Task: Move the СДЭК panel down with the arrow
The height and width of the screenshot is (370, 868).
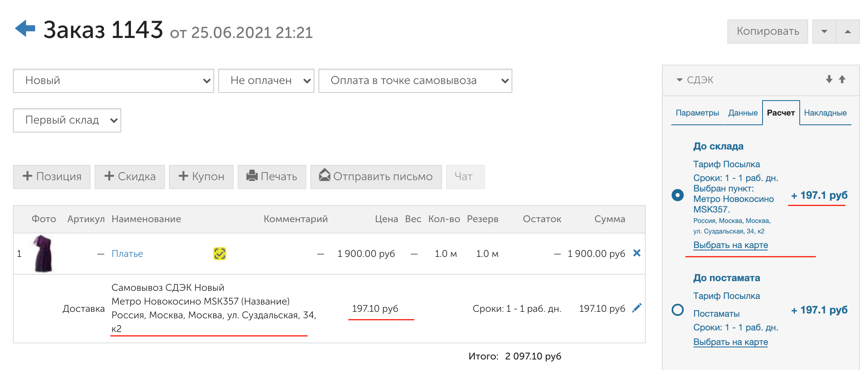Action: (829, 80)
